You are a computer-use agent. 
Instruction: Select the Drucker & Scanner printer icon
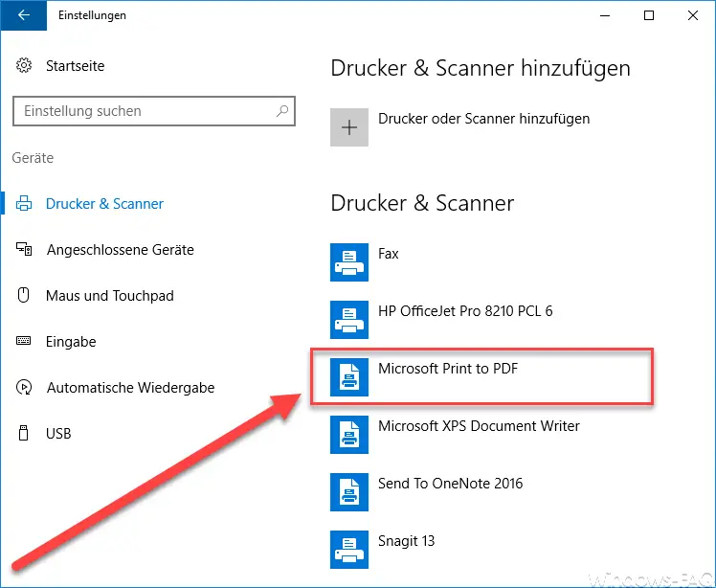24,203
